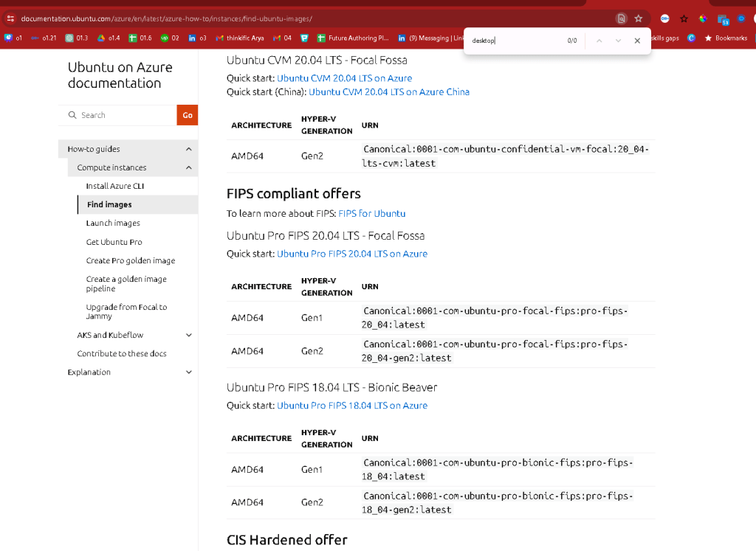Open the teal shield bookmark icon
756x551 pixels.
click(304, 38)
